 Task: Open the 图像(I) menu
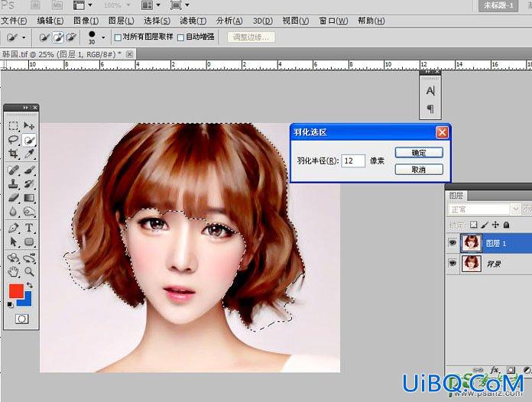pyautogui.click(x=86, y=21)
